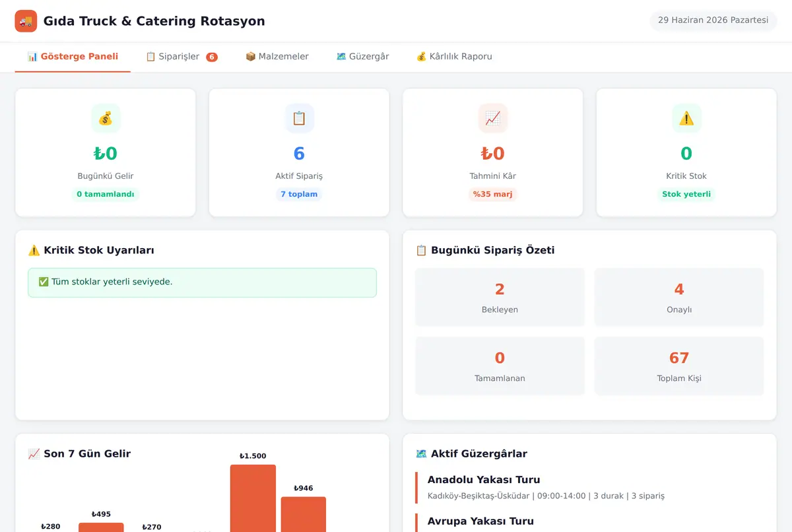The image size is (792, 532).
Task: Click the chart icon above Tahmini Kâr
Action: tap(493, 118)
